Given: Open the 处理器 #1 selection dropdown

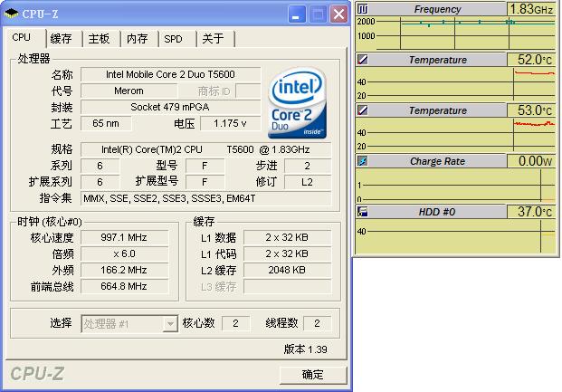Looking at the screenshot, I should [x=129, y=324].
